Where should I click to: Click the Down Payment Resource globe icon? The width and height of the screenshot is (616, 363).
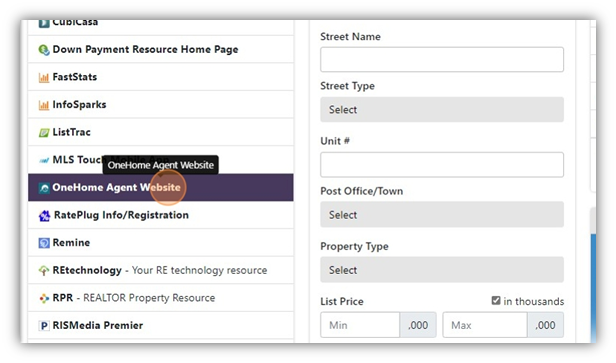(44, 50)
